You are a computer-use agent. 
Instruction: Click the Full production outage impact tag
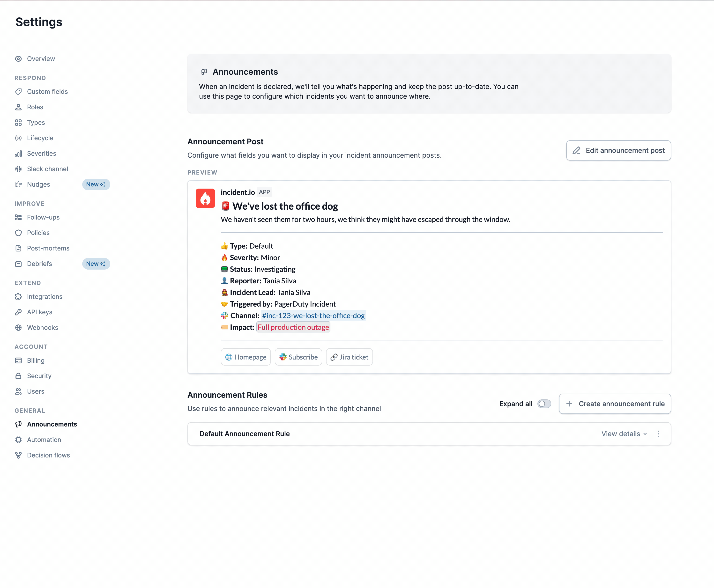pyautogui.click(x=293, y=327)
